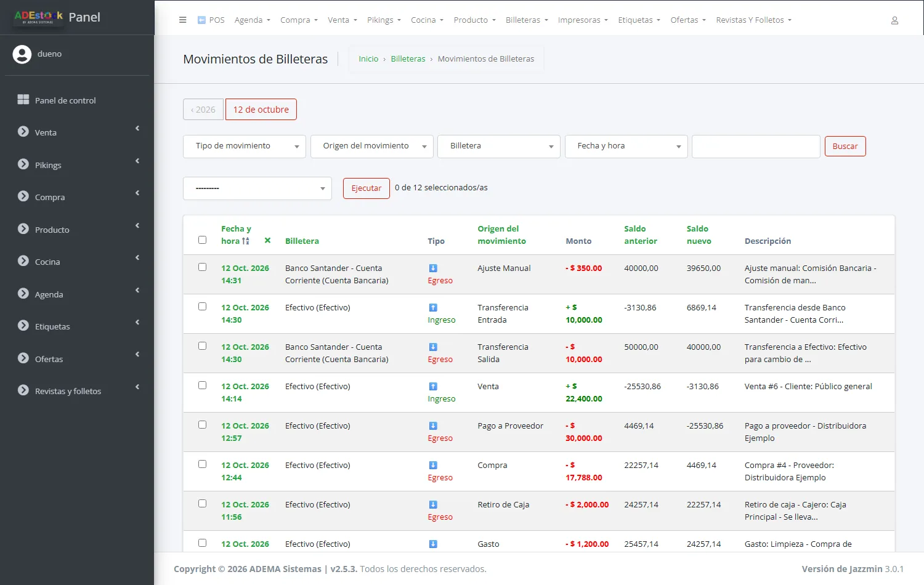Check the 12:57 Pago a Proveedor row checkbox
924x585 pixels.
(202, 425)
